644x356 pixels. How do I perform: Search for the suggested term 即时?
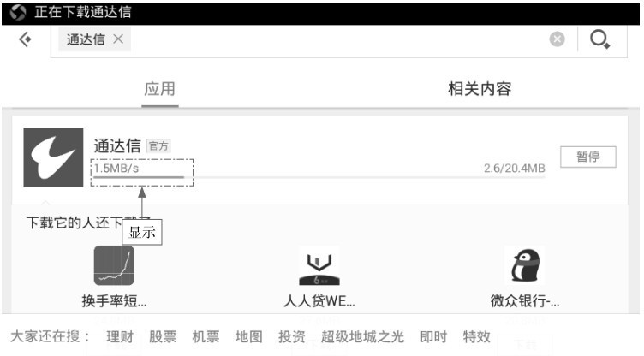pyautogui.click(x=433, y=336)
